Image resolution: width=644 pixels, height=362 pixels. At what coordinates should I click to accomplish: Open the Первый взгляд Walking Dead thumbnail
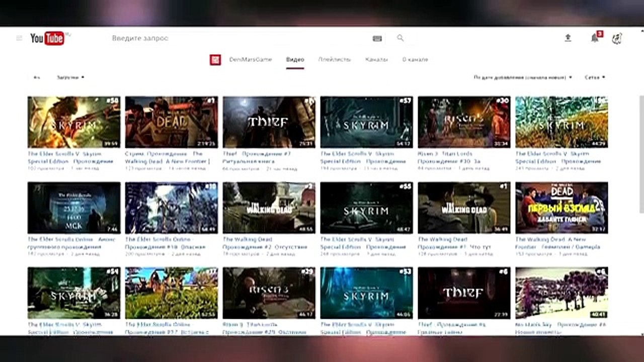(561, 208)
